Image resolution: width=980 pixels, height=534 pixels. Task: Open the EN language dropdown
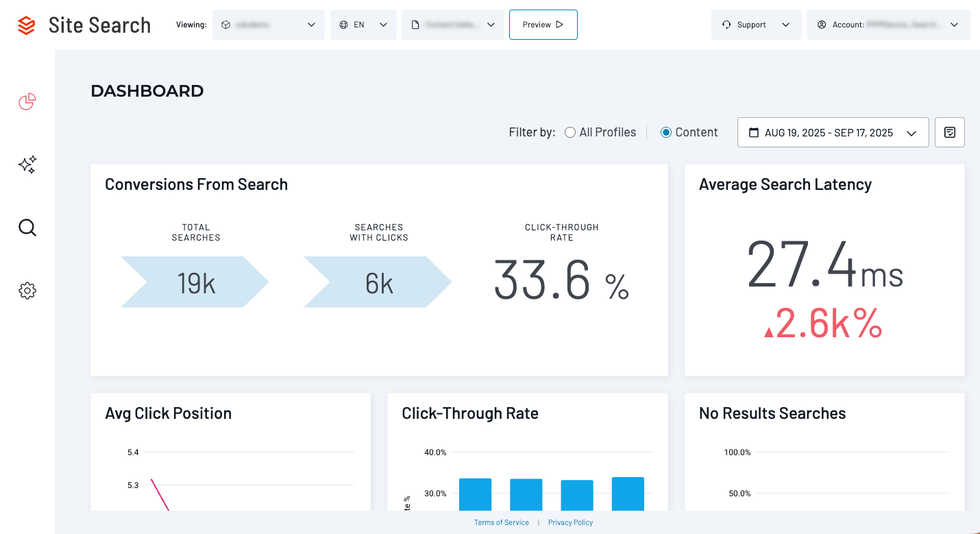pyautogui.click(x=363, y=25)
